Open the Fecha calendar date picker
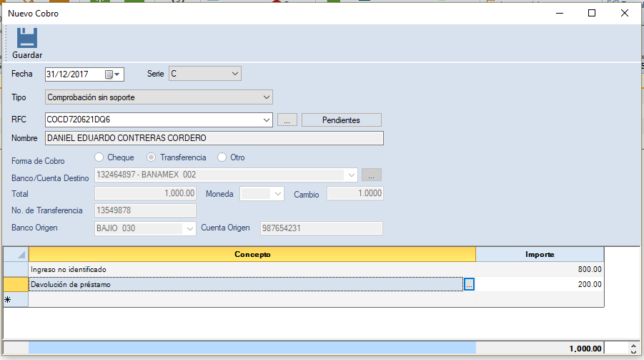The height and width of the screenshot is (360, 644). click(113, 74)
